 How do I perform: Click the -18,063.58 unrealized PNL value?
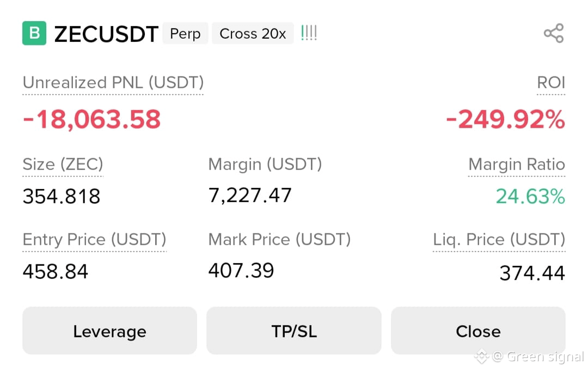(x=92, y=119)
